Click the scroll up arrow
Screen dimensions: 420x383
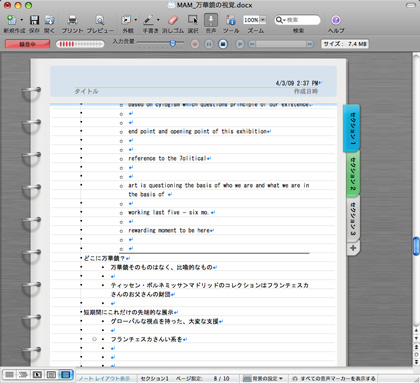coord(416,330)
